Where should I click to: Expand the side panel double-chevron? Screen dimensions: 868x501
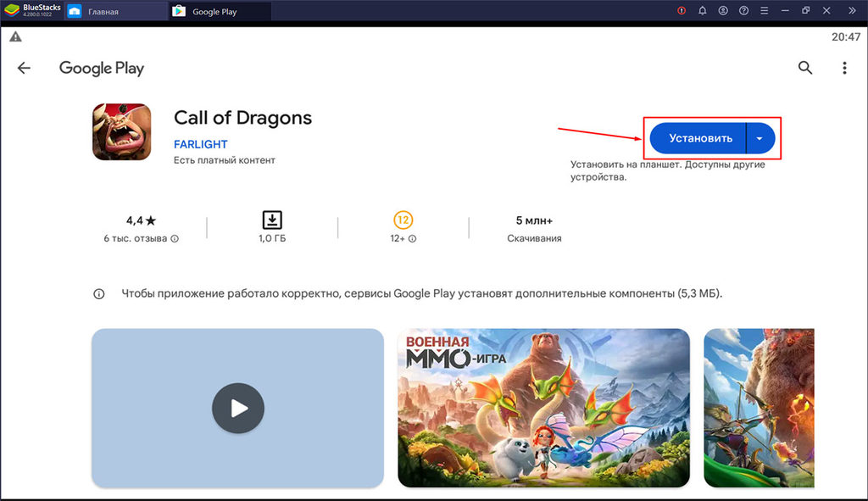[x=852, y=10]
